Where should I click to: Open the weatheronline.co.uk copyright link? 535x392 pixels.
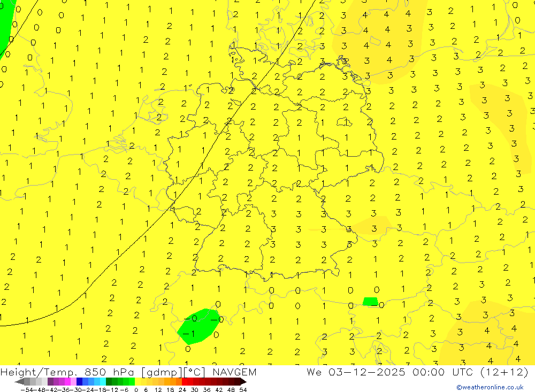[490, 387]
